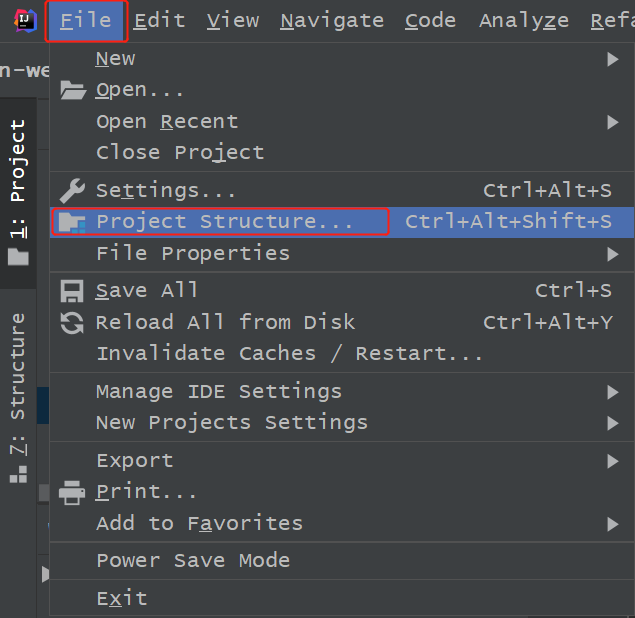
Task: Click the printer icon beside Print
Action: pyautogui.click(x=73, y=492)
